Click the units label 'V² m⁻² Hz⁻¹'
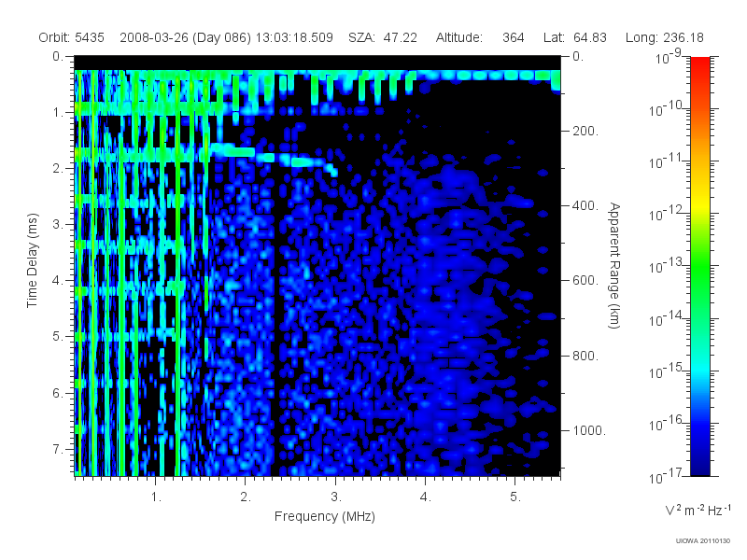Viewport: 747px width, 560px height. point(698,510)
